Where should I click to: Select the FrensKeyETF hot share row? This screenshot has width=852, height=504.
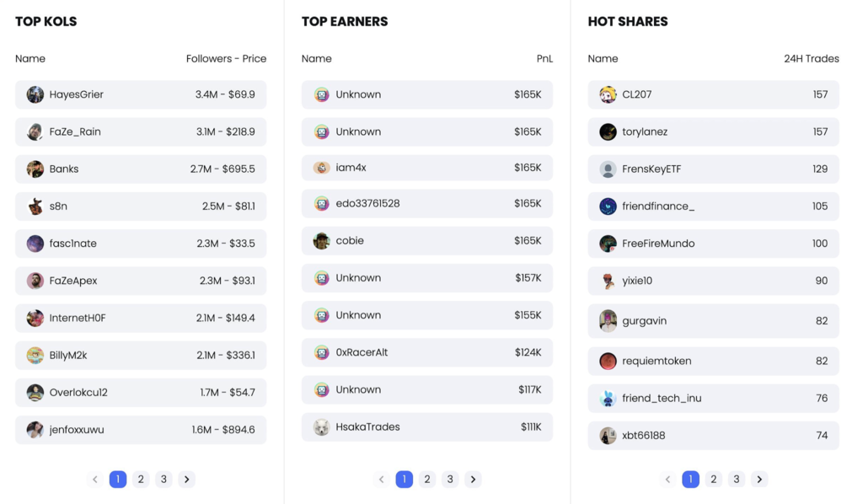[714, 169]
